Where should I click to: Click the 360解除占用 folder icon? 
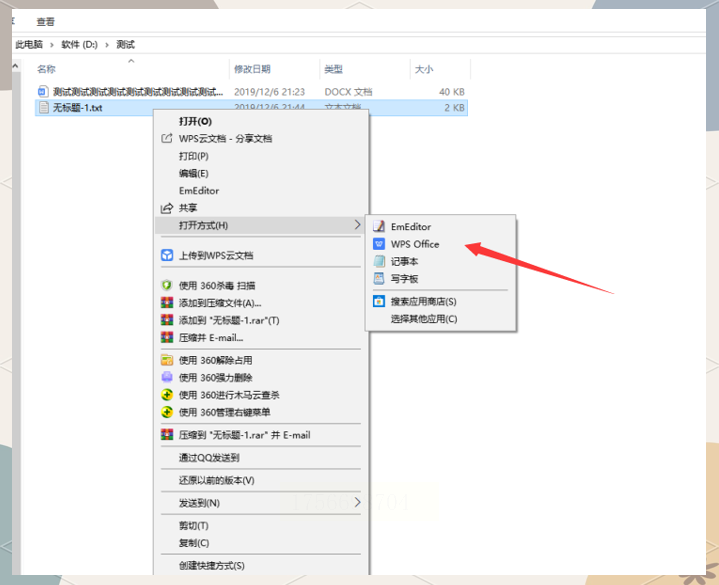(167, 360)
